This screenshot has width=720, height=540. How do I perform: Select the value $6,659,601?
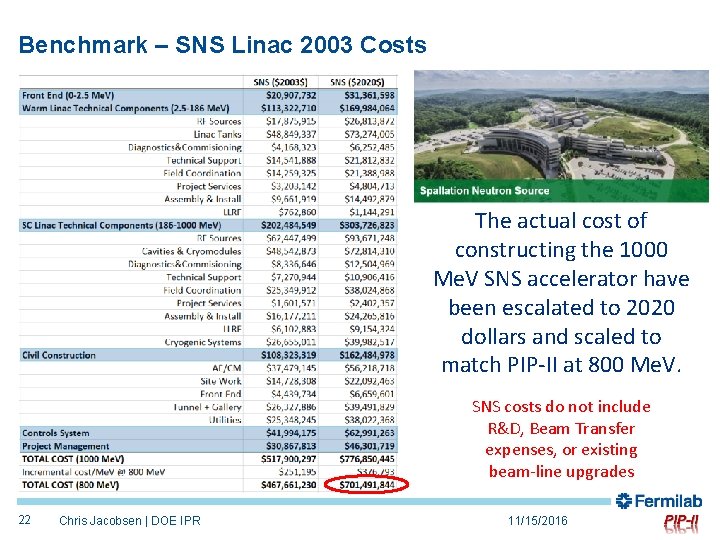click(x=371, y=394)
